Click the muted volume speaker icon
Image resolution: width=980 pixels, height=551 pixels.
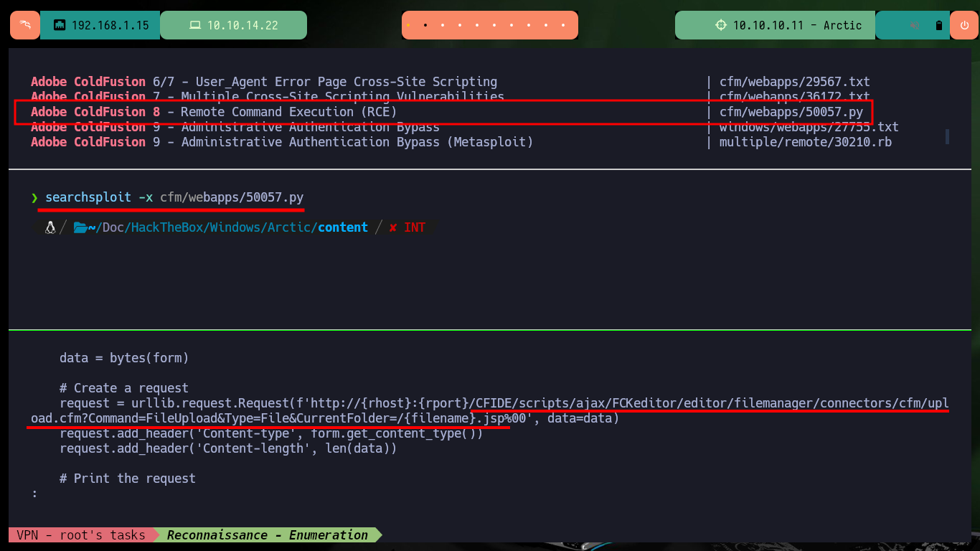[915, 25]
